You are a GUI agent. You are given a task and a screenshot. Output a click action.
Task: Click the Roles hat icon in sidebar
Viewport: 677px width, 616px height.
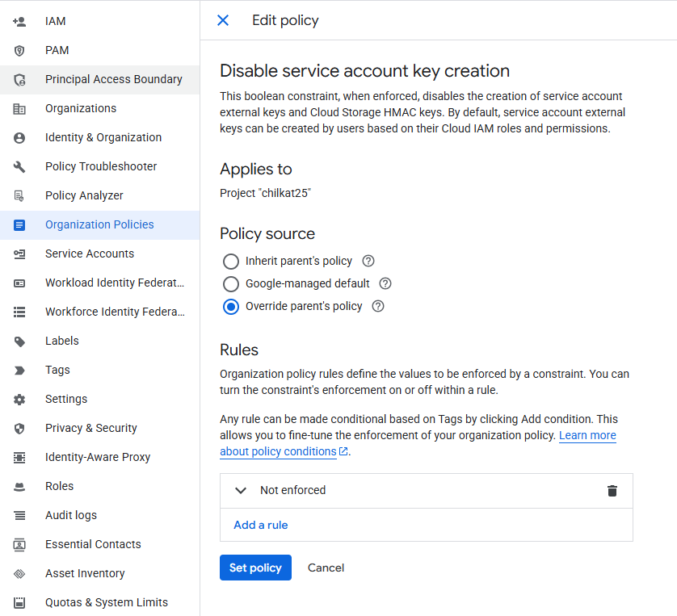(19, 487)
